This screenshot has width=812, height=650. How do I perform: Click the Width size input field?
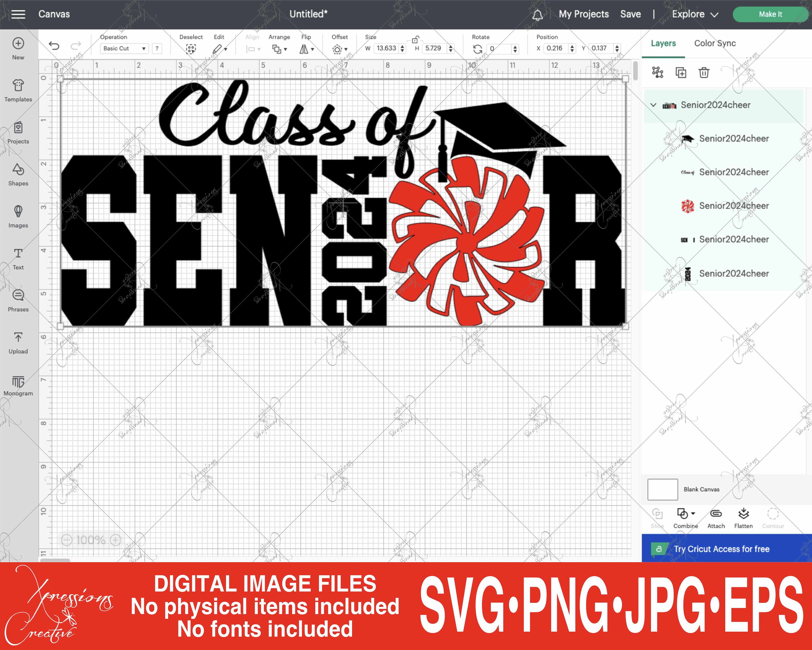(x=387, y=48)
